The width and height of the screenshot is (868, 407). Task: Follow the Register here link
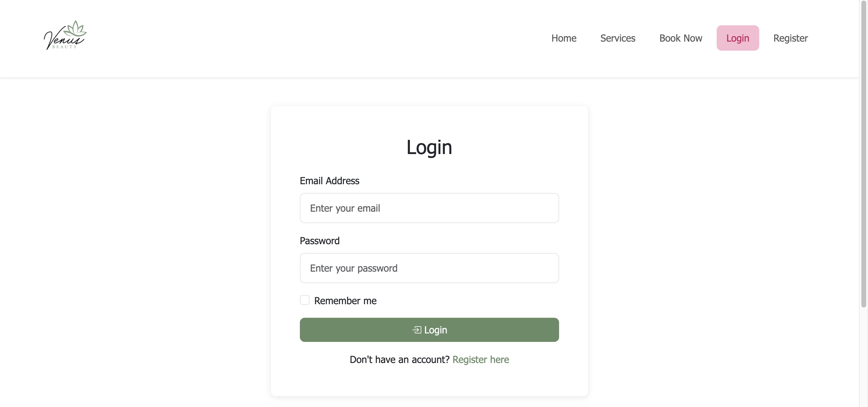(x=480, y=359)
